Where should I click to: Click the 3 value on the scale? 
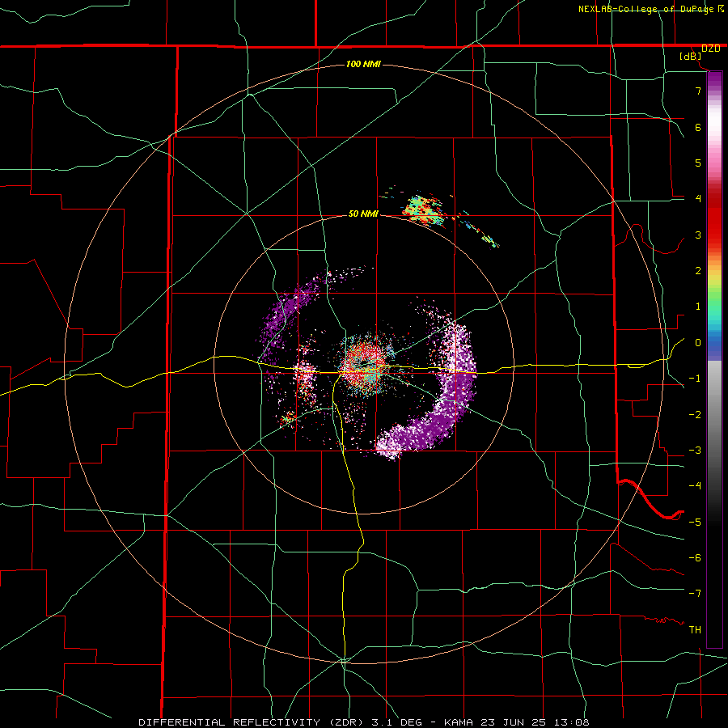[x=698, y=235]
